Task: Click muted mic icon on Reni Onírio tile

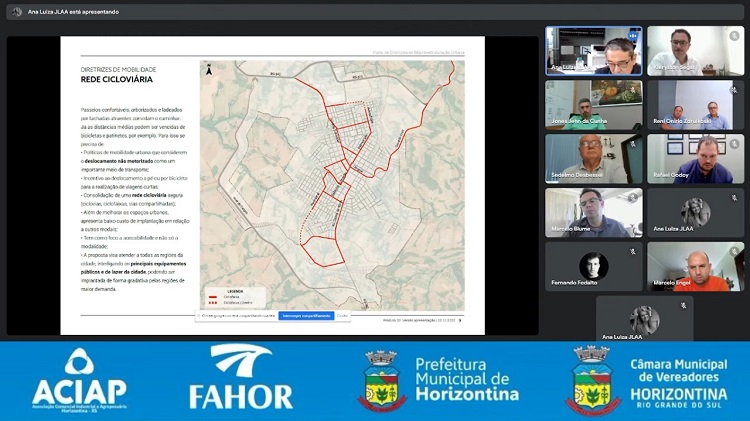Action: (x=736, y=88)
